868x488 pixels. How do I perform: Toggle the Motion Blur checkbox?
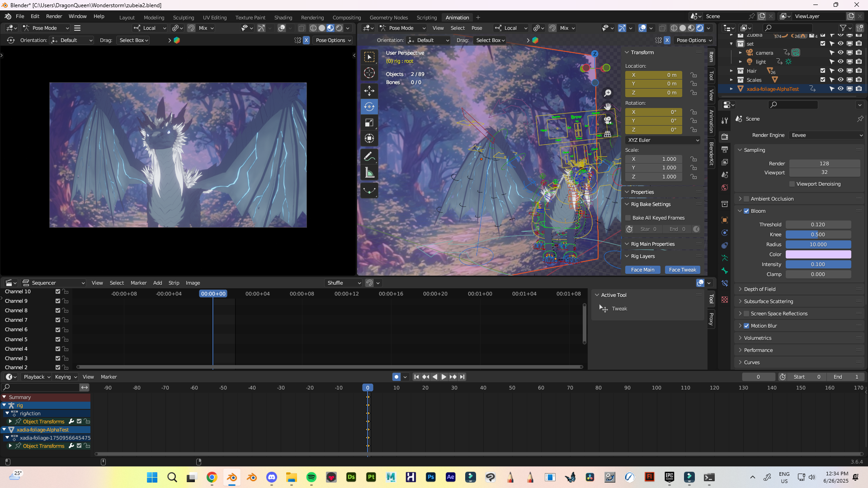pos(746,326)
